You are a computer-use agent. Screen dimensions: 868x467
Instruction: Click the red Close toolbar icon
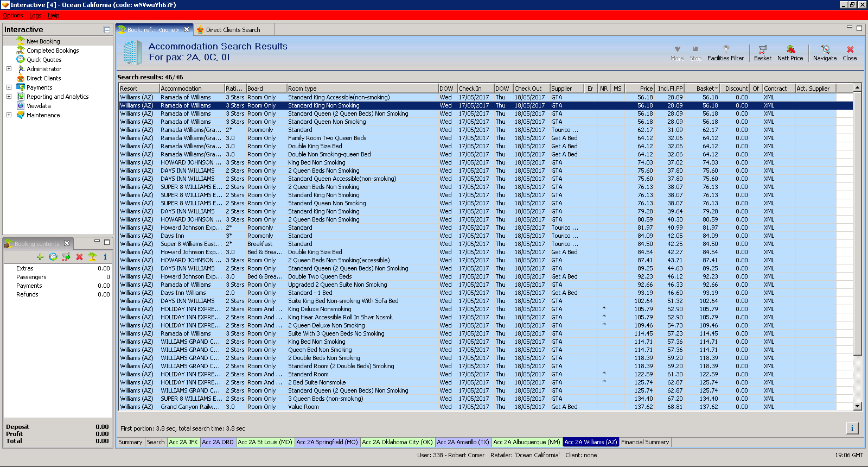[x=850, y=53]
